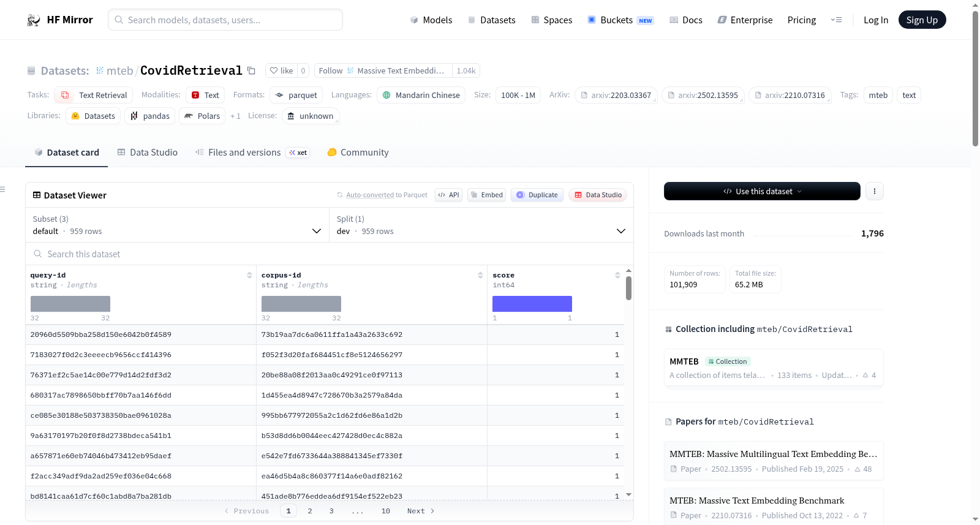Screen dimensions: 980x525
Task: Select the Text Retrieval task tag
Action: tap(94, 95)
